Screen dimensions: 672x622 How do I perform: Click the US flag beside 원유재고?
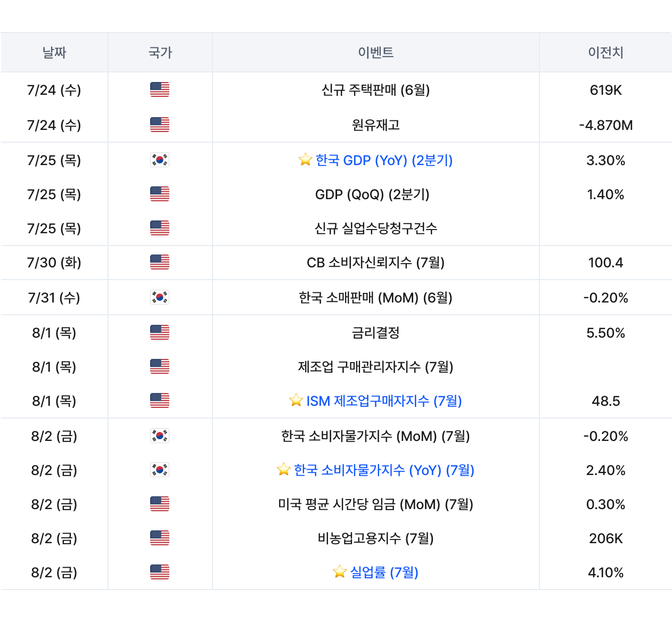(160, 125)
